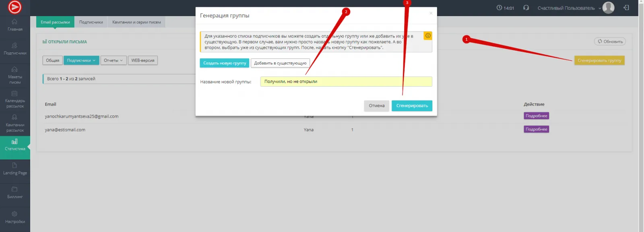Switch to the Email рассылки tab
The height and width of the screenshot is (232, 644).
pyautogui.click(x=55, y=22)
